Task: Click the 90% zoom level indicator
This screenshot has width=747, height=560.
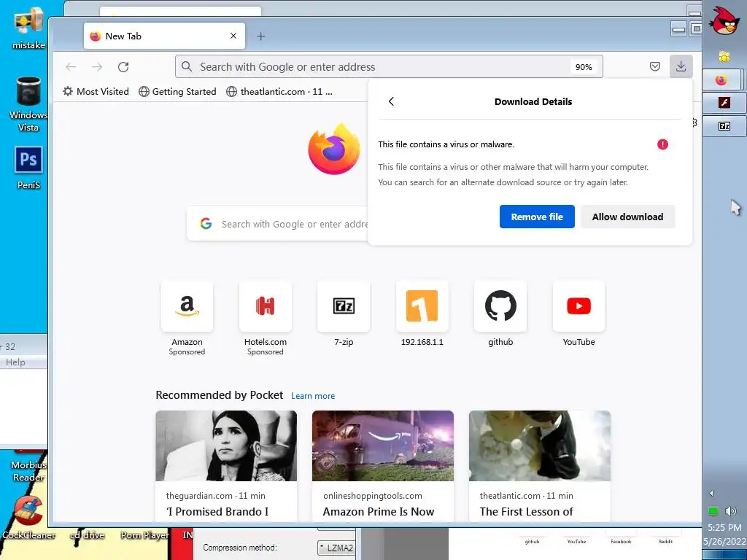Action: [x=584, y=67]
